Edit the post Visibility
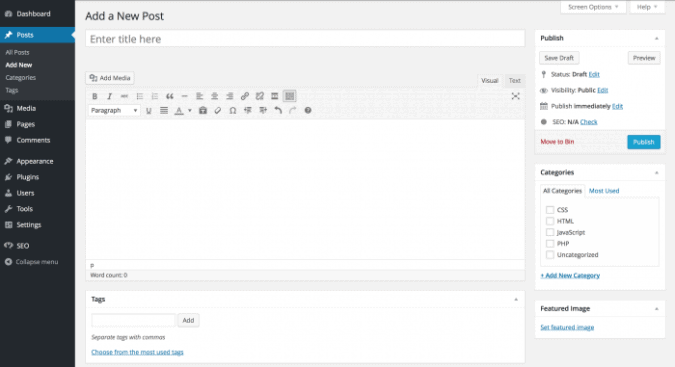The height and width of the screenshot is (367, 675). [x=603, y=90]
